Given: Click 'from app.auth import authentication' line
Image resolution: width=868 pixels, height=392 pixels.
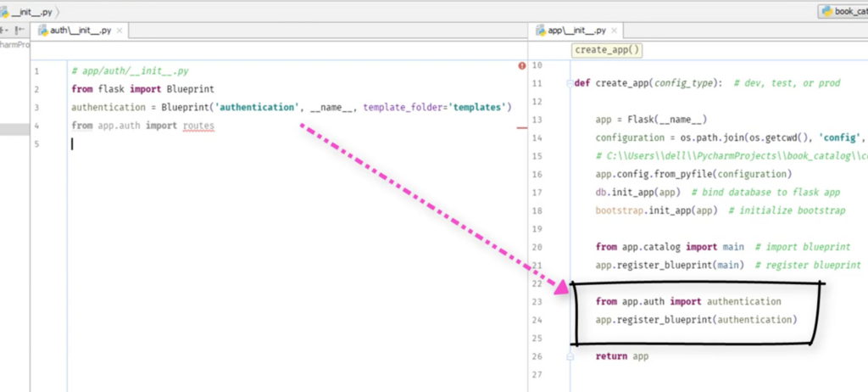Looking at the screenshot, I should [688, 301].
